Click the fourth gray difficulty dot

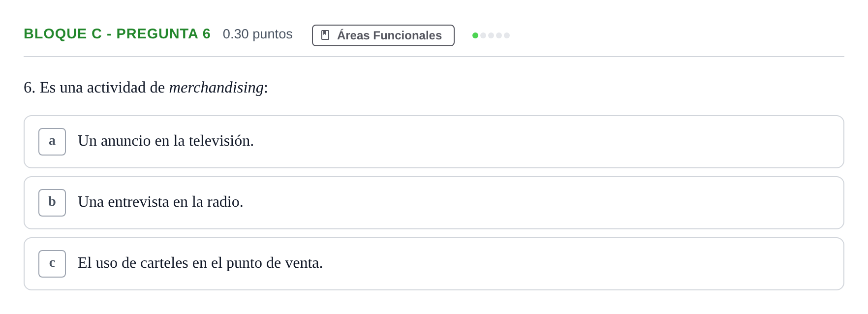click(499, 35)
